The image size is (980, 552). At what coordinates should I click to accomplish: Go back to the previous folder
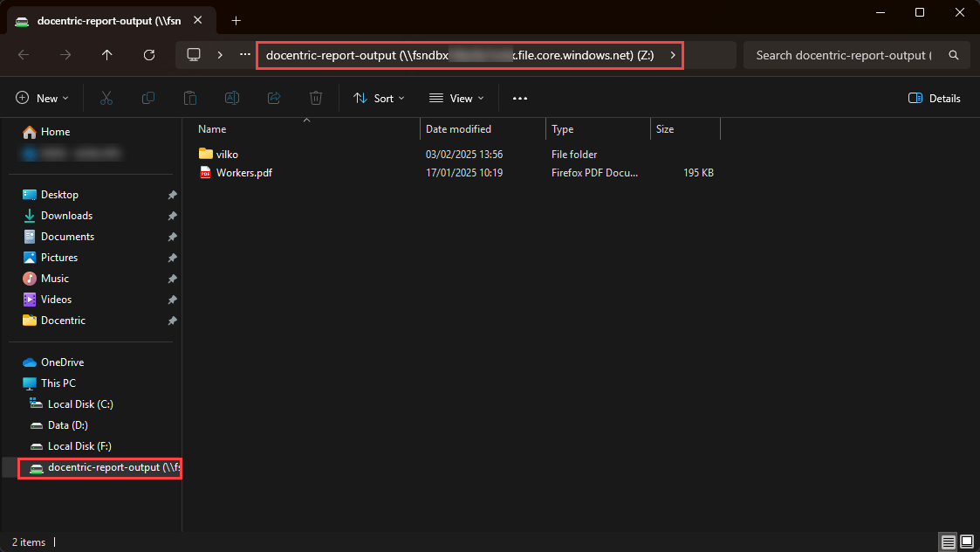(24, 55)
